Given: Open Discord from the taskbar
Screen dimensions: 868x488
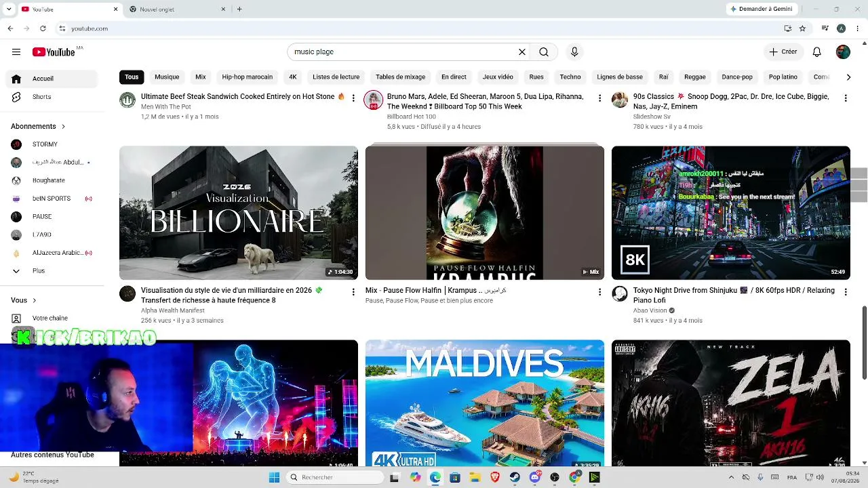Looking at the screenshot, I should [x=535, y=477].
